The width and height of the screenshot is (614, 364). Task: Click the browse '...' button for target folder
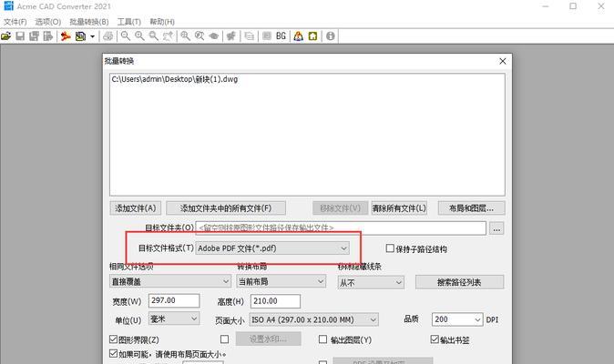click(496, 228)
